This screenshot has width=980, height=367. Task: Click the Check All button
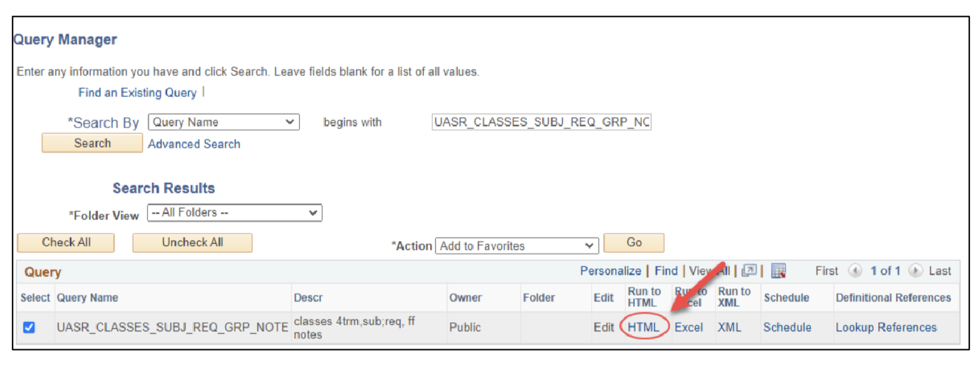pyautogui.click(x=66, y=243)
